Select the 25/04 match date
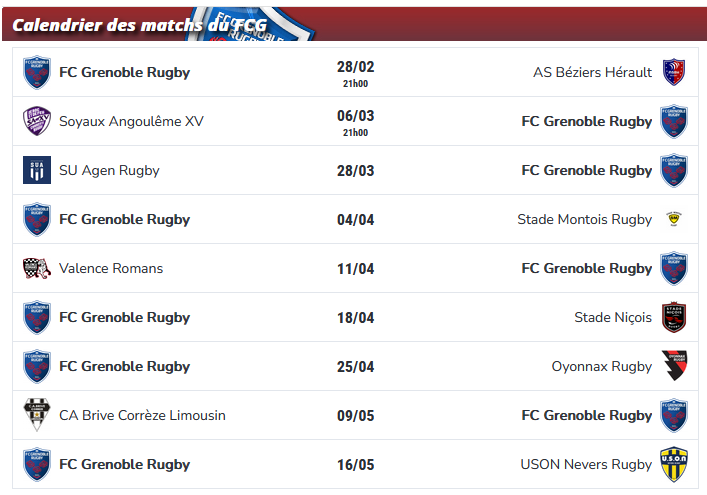This screenshot has height=495, width=707. point(355,367)
